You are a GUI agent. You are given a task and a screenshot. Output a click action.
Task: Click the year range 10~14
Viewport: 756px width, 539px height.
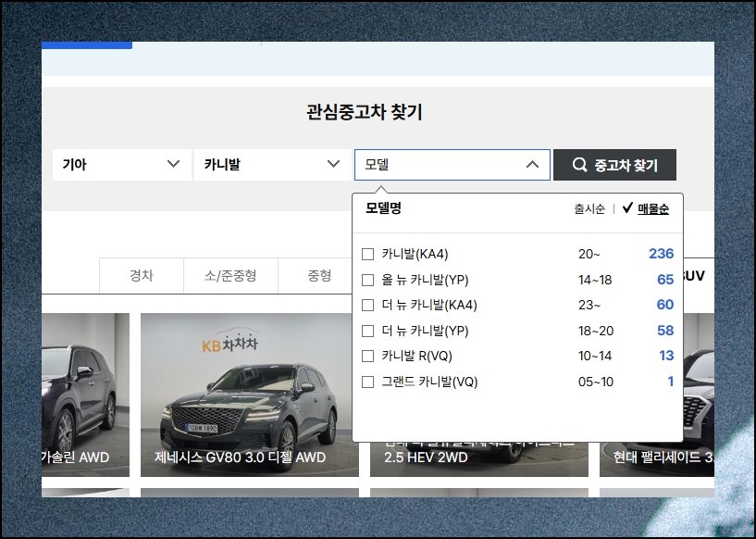coord(595,357)
